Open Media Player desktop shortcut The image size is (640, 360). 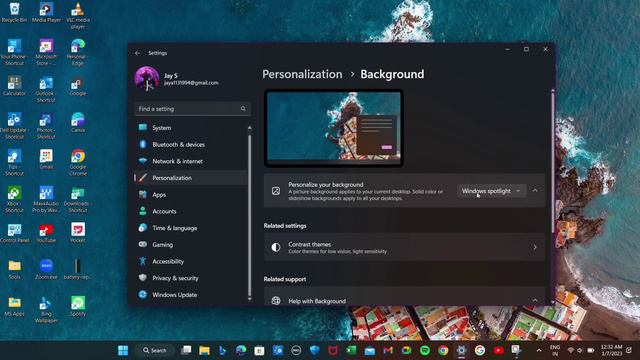46,12
